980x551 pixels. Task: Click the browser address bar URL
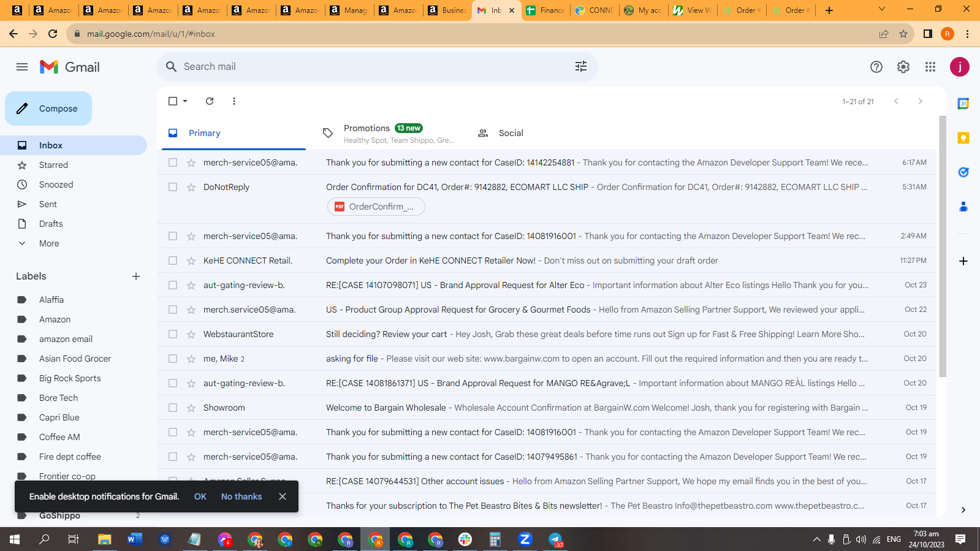pos(151,34)
